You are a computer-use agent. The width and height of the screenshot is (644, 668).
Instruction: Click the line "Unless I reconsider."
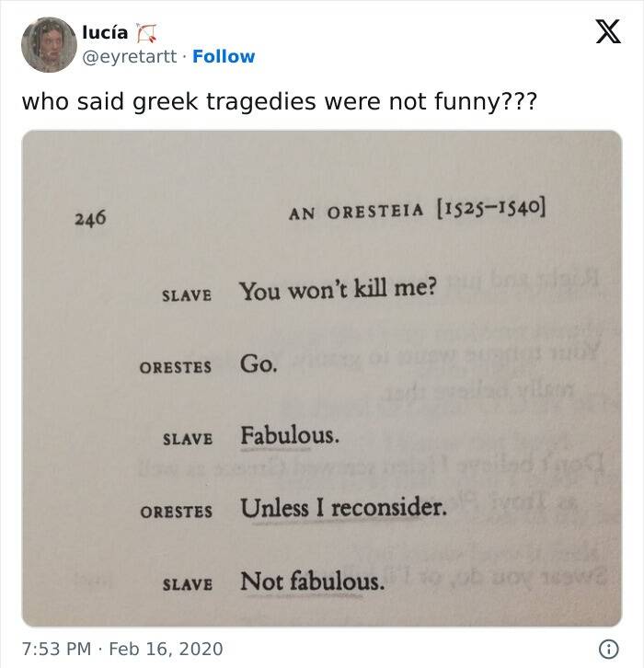tap(343, 507)
